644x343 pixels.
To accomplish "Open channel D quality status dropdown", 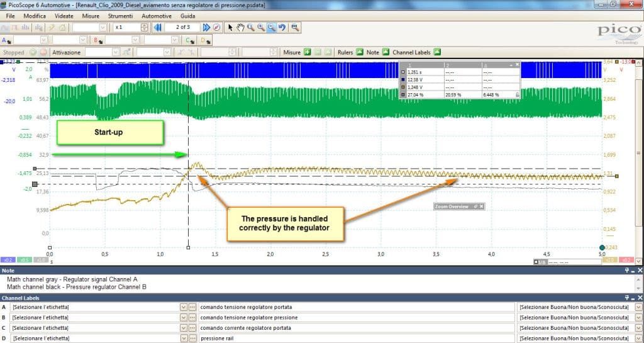I will click(638, 339).
